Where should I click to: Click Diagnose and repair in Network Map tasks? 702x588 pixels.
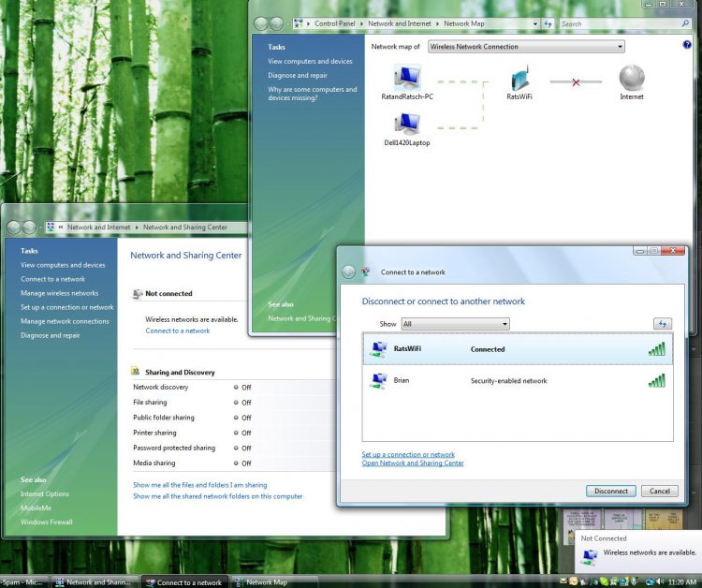(x=298, y=75)
